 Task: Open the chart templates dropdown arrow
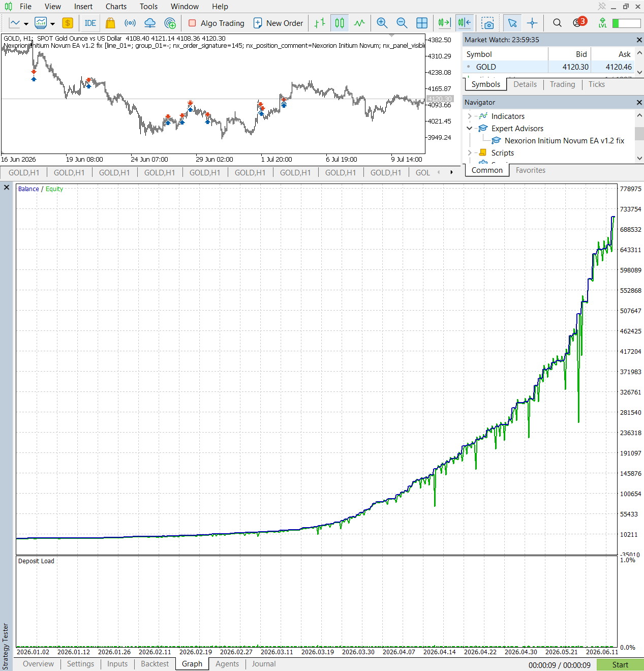[x=52, y=23]
